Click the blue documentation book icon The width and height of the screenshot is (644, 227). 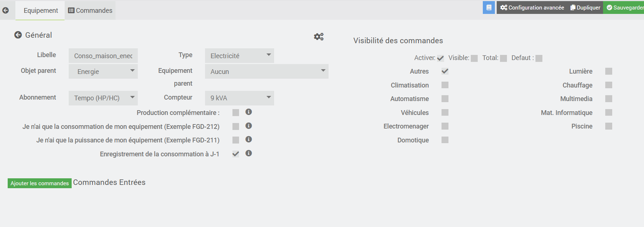point(489,7)
